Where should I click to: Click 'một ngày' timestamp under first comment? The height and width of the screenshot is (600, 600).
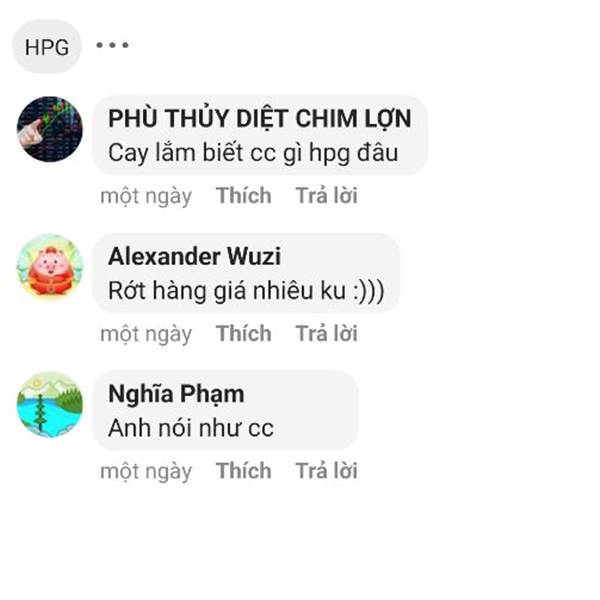click(x=146, y=197)
